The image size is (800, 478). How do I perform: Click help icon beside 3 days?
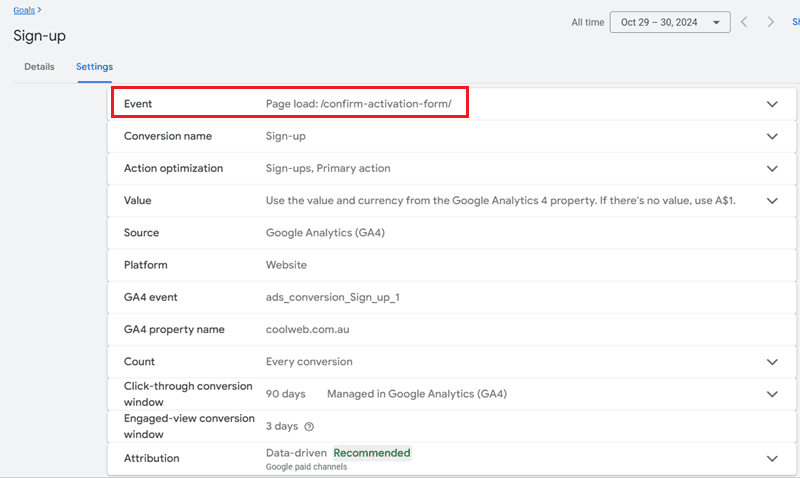pos(309,426)
